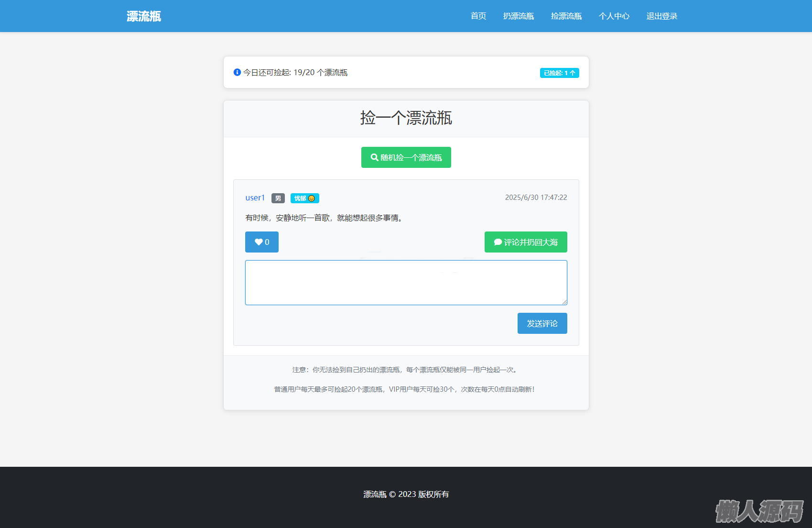This screenshot has width=812, height=528.
Task: Go to 首页 in the navigation bar
Action: click(478, 16)
